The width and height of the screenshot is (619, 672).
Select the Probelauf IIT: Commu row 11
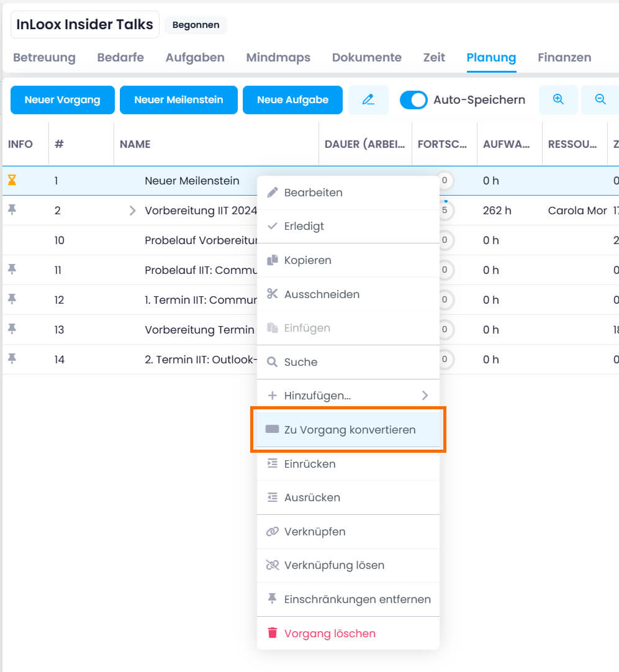coord(201,270)
